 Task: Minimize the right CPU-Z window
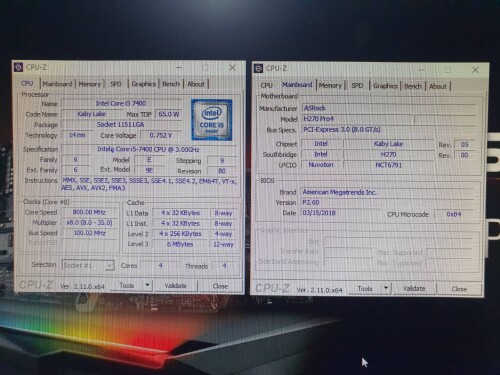coord(421,70)
